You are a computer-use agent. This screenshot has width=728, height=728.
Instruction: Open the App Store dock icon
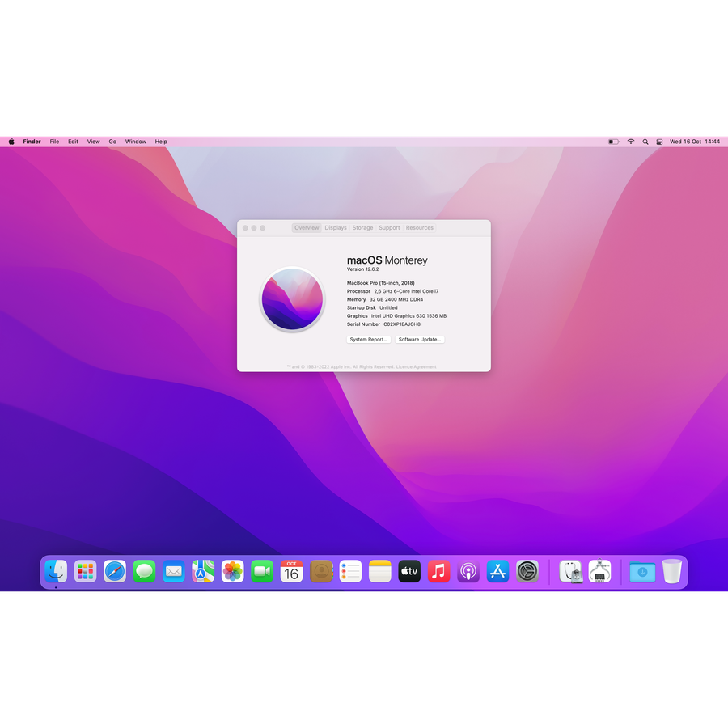tap(497, 572)
